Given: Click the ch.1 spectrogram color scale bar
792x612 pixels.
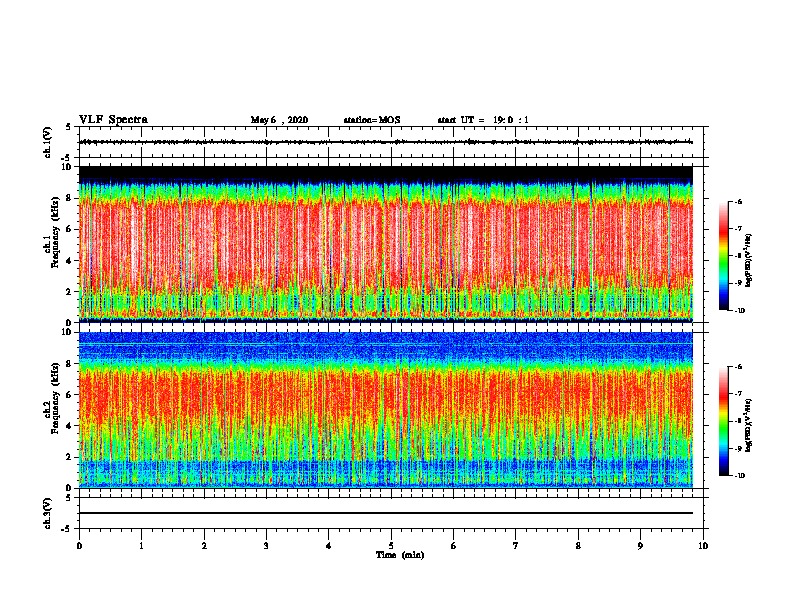Looking at the screenshot, I should (x=723, y=256).
